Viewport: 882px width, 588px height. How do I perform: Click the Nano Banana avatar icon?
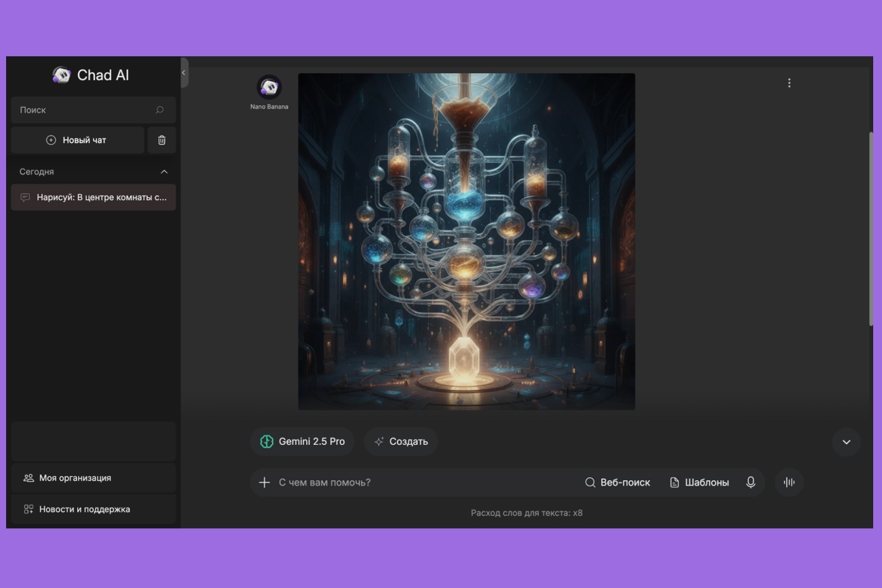269,87
